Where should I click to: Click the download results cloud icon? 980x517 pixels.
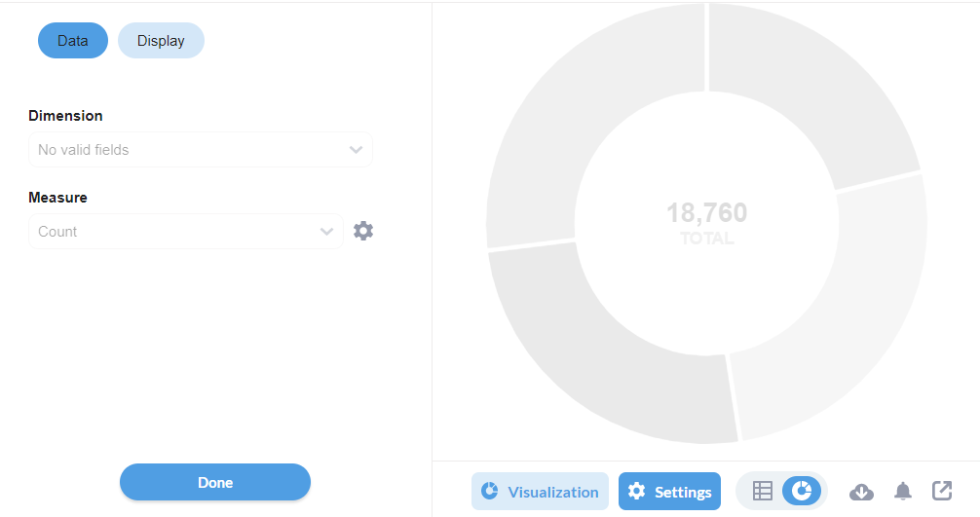(861, 492)
